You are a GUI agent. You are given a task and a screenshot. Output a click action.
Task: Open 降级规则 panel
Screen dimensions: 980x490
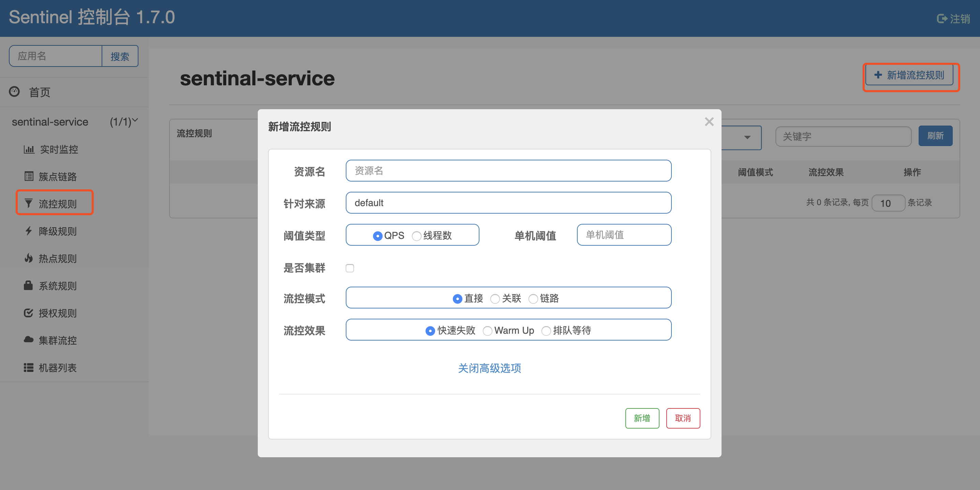pos(57,231)
